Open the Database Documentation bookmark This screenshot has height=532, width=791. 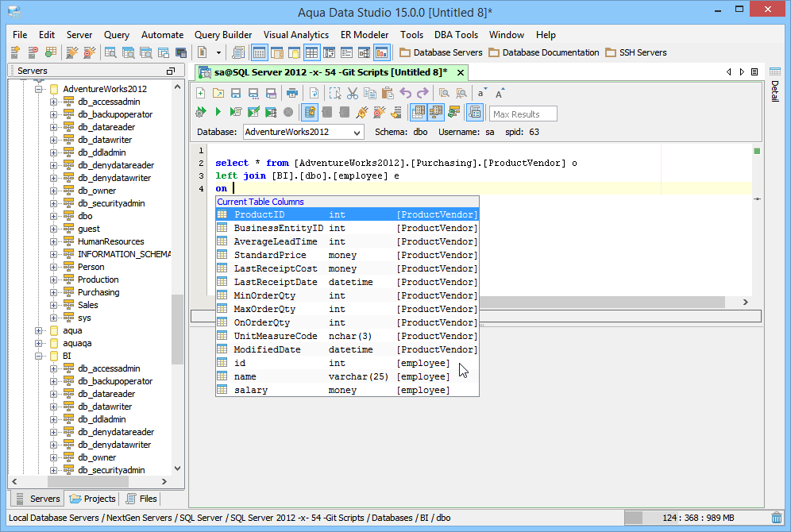pyautogui.click(x=544, y=52)
